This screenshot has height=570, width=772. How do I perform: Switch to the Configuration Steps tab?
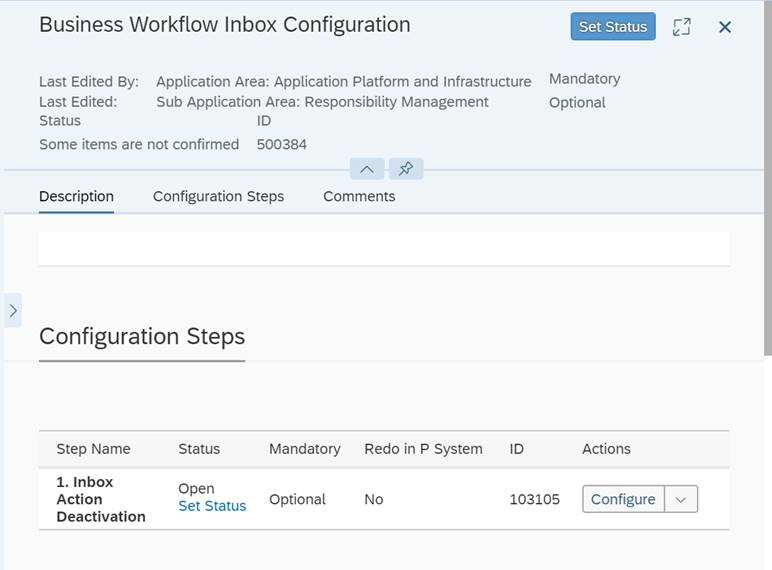(219, 196)
